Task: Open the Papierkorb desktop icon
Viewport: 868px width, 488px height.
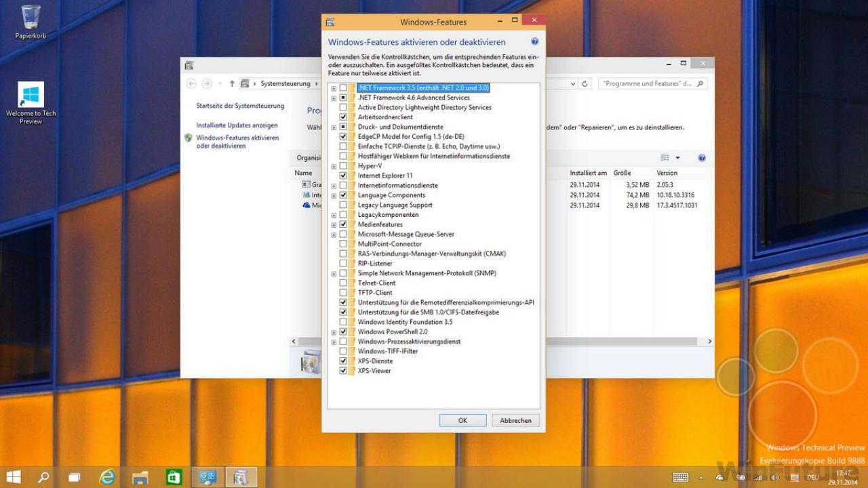Action: pos(31,21)
